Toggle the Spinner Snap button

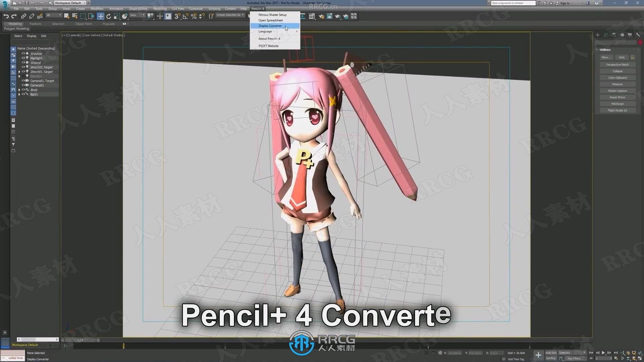point(202,16)
